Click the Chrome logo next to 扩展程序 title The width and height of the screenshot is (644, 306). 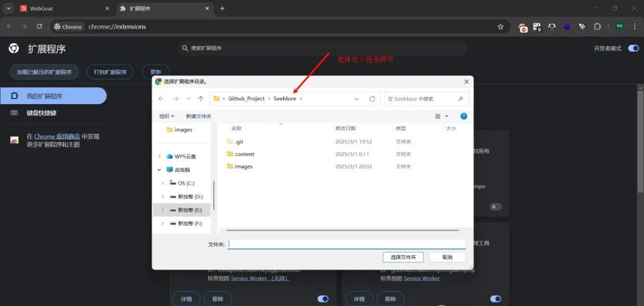coord(14,49)
